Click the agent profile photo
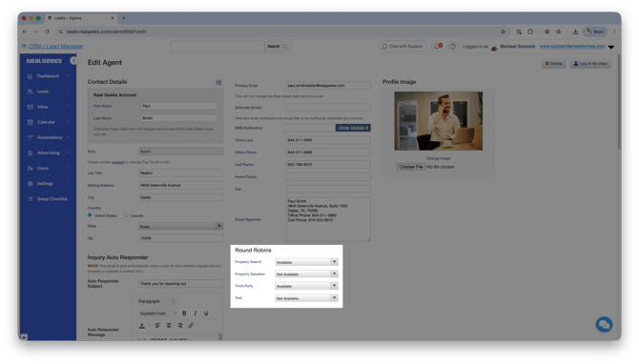The image size is (639, 364). pos(439,121)
